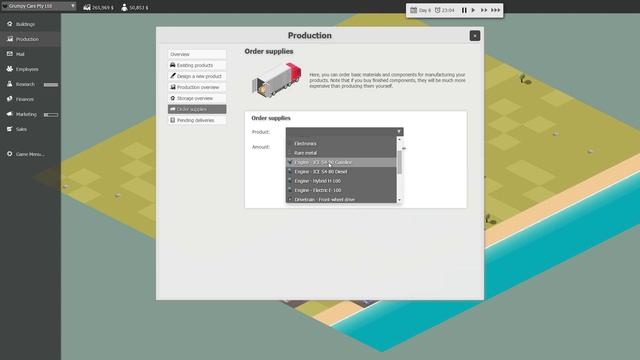Open the Buildings sidebar menu
The height and width of the screenshot is (360, 640).
30,24
